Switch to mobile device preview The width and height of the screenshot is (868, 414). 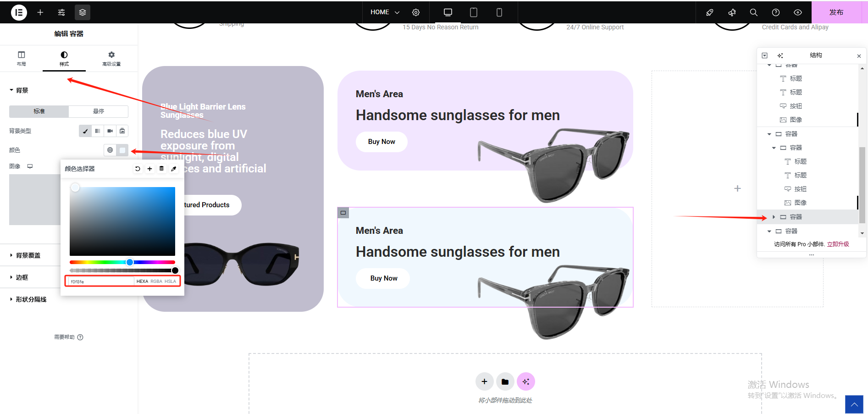pyautogui.click(x=499, y=12)
